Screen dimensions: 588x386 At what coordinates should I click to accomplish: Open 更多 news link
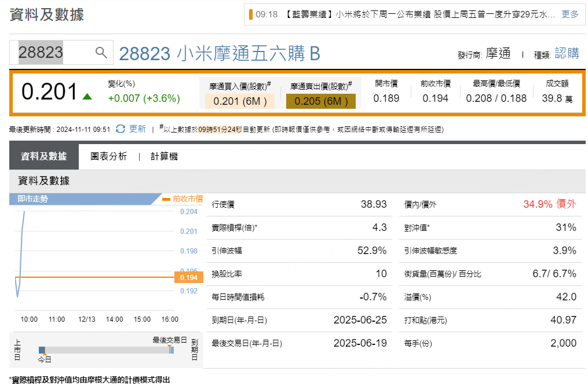click(570, 14)
